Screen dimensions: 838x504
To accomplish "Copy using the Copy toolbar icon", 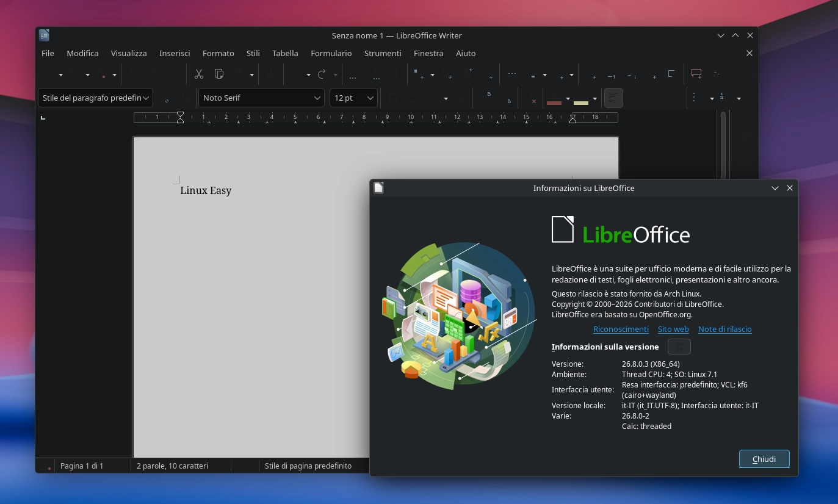I will tap(219, 74).
